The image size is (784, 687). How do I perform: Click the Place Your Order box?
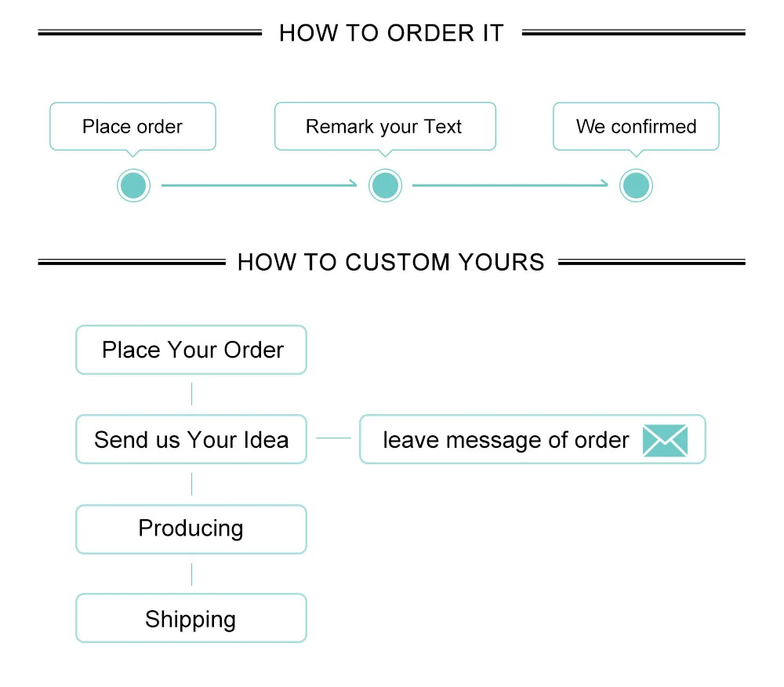(x=191, y=350)
